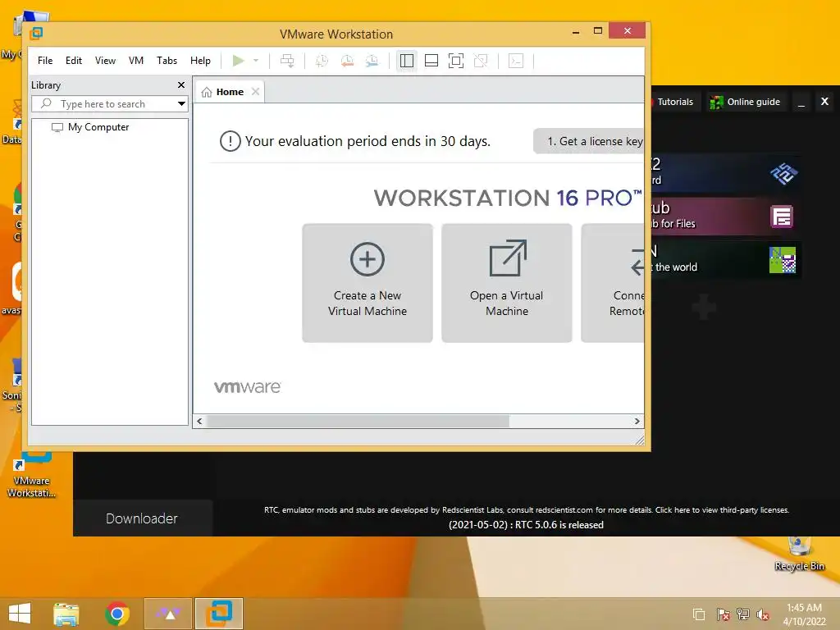Screen dimensions: 840x630
Task: Open the Recycle Bin desktop icon
Action: pyautogui.click(x=799, y=553)
